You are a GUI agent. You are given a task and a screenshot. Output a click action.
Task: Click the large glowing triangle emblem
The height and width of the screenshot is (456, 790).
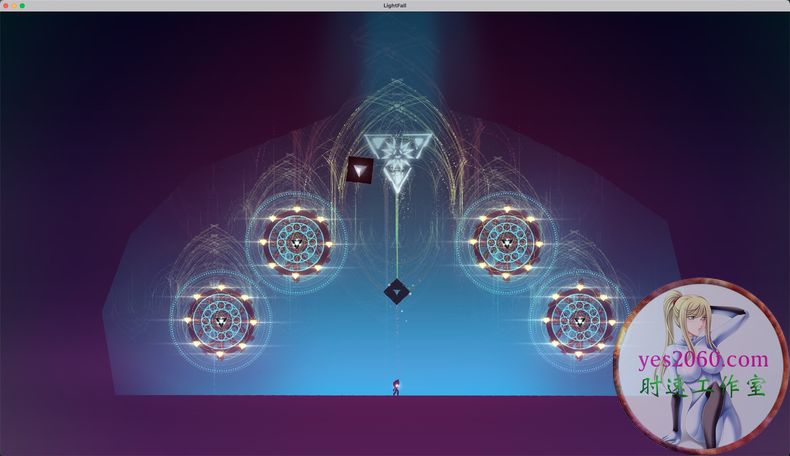397,150
